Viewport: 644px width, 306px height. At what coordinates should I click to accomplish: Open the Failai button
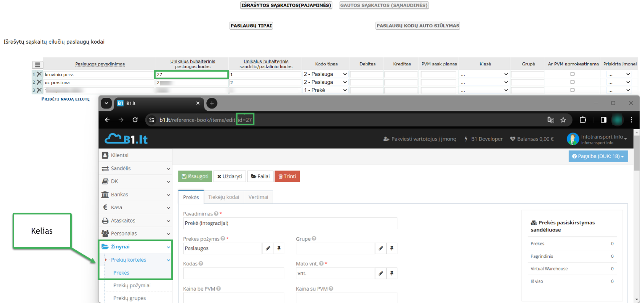[261, 177]
